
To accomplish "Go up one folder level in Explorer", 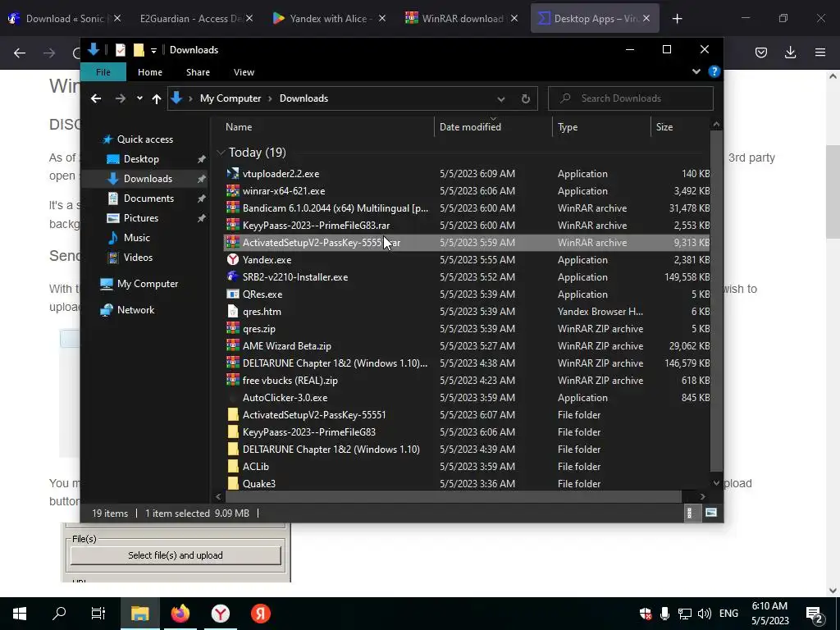I will click(x=157, y=98).
